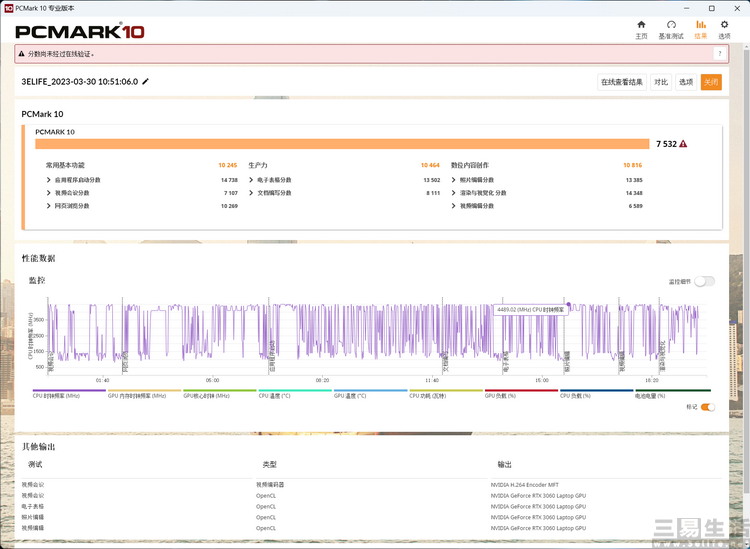
Task: Maximize the PCMark 10 window
Action: tap(712, 8)
